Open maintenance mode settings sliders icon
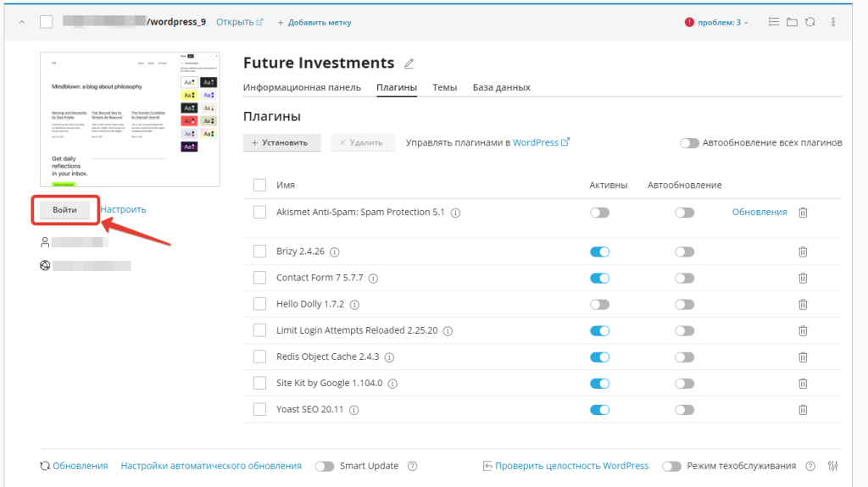The height and width of the screenshot is (487, 868). pyautogui.click(x=833, y=466)
